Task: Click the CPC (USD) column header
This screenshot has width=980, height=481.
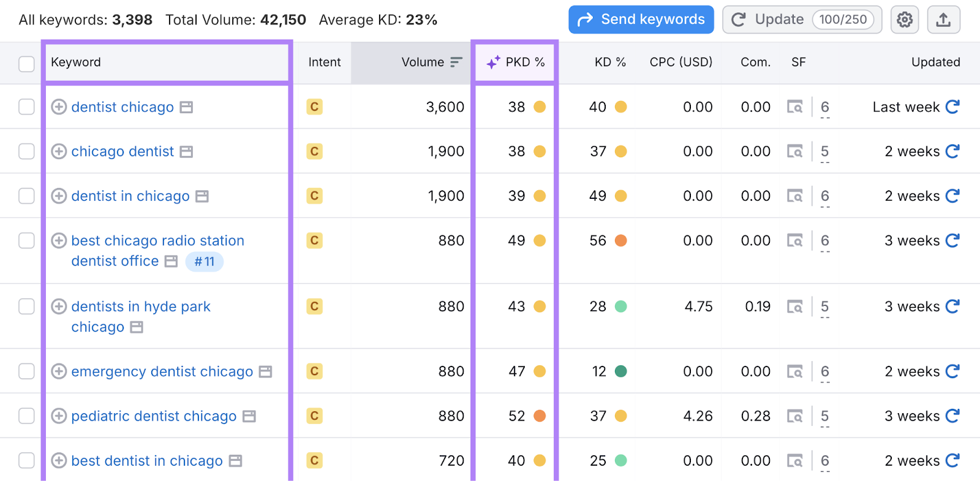Action: coord(680,62)
